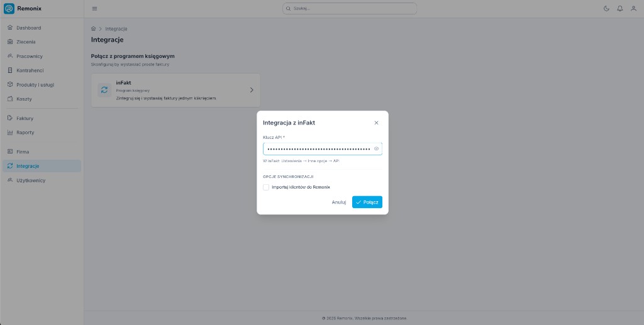Click the inFakt sync icon
644x325 pixels.
[104, 90]
